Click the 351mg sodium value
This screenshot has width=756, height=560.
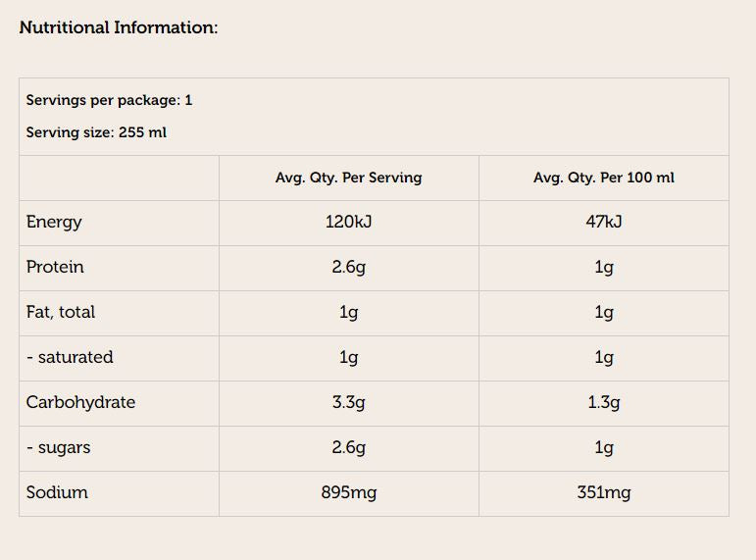[x=603, y=492]
